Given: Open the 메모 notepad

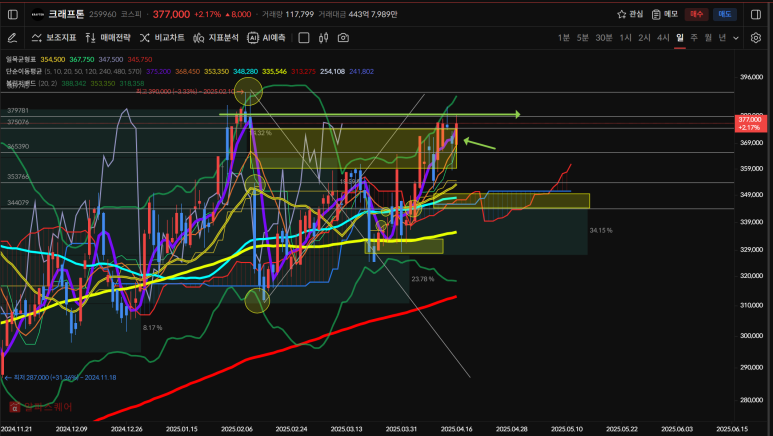Looking at the screenshot, I should click(665, 14).
